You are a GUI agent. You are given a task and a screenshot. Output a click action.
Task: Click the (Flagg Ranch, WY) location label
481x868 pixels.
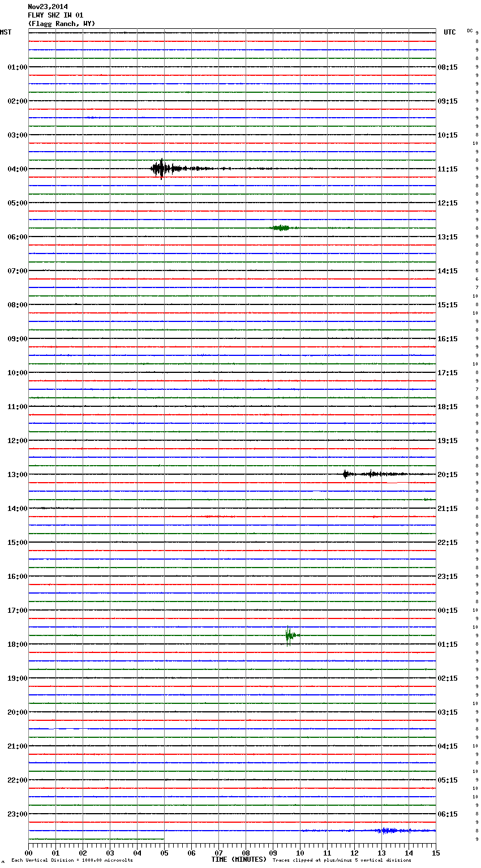coord(62,24)
